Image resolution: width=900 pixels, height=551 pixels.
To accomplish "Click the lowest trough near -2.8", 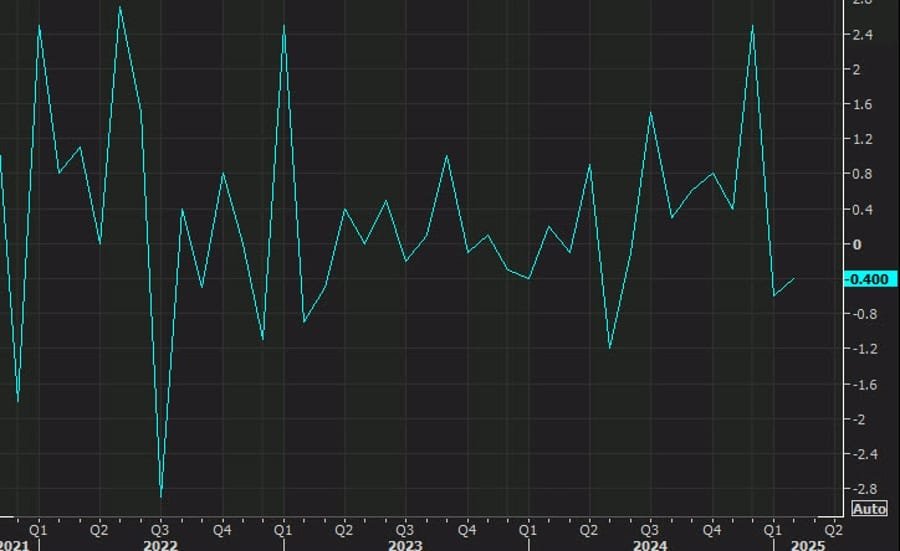I will pos(161,496).
